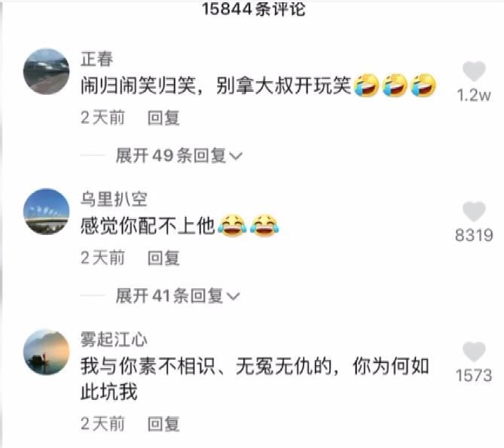Image resolution: width=504 pixels, height=448 pixels.
Task: Expand the 49 replies under 正春's comment
Action: [x=179, y=156]
